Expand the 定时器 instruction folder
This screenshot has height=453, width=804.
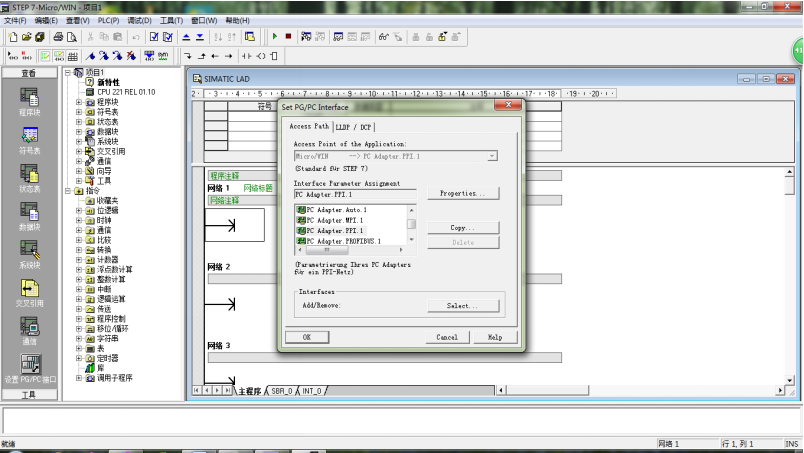pyautogui.click(x=79, y=358)
